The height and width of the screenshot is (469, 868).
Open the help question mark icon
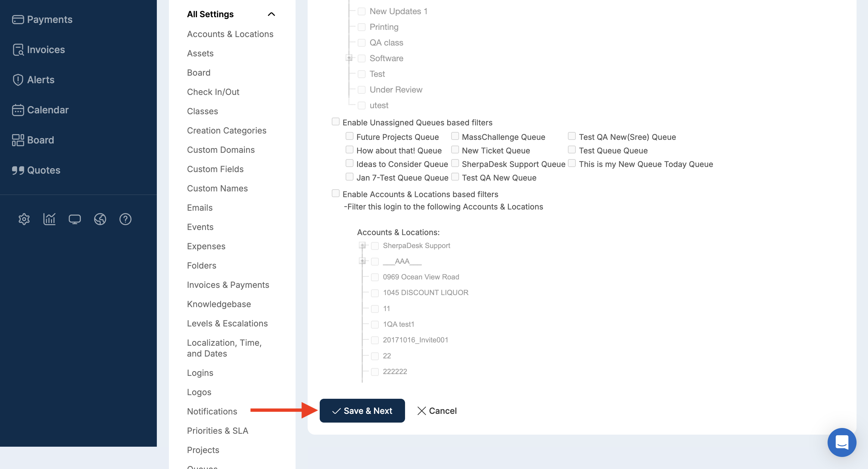(x=125, y=219)
